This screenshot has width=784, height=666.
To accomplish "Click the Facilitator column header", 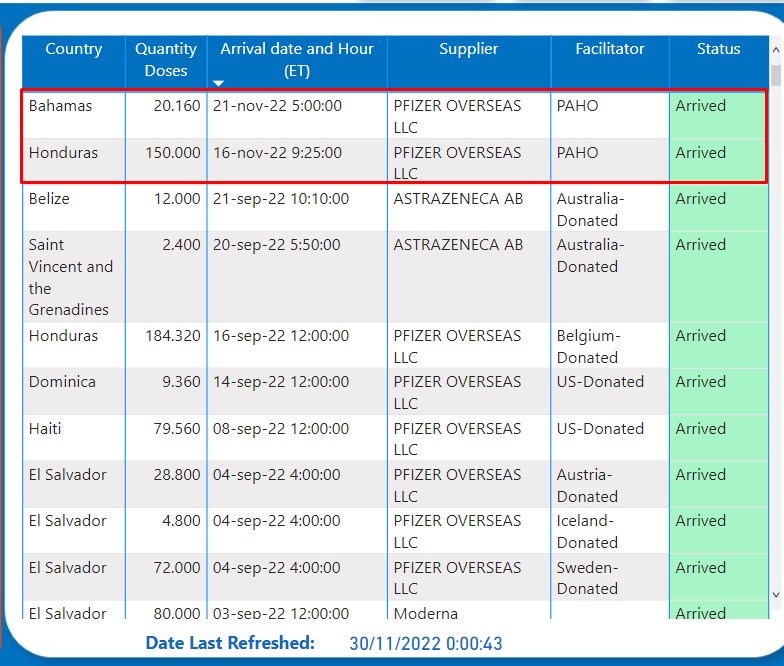I will click(x=609, y=49).
